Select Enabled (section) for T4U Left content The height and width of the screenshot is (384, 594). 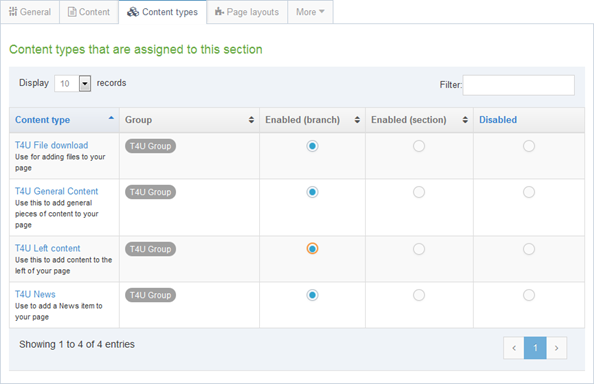coord(419,249)
